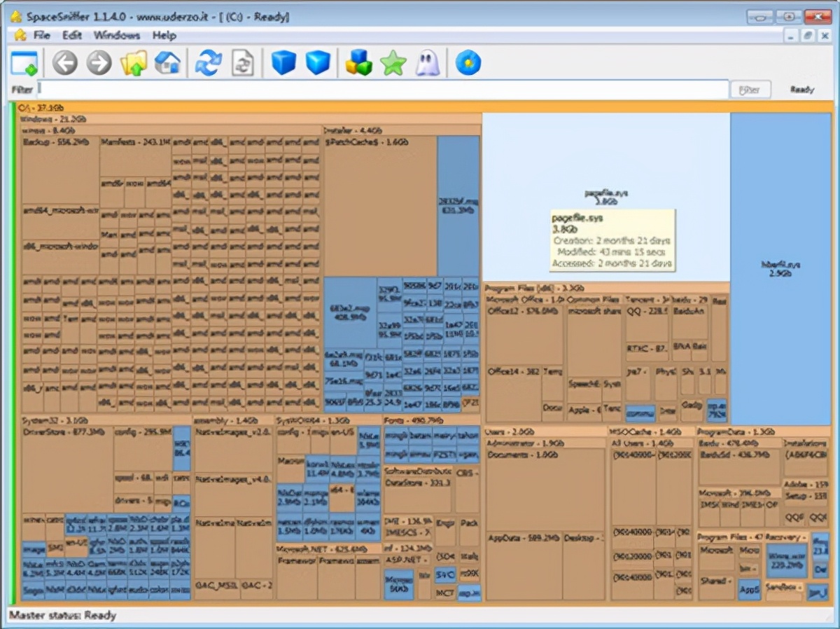This screenshot has width=840, height=629.
Task: Select the Office14 folder block
Action: coord(513,394)
